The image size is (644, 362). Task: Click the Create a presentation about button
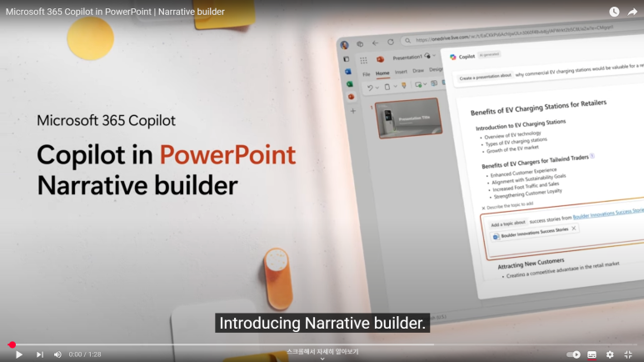pos(485,77)
